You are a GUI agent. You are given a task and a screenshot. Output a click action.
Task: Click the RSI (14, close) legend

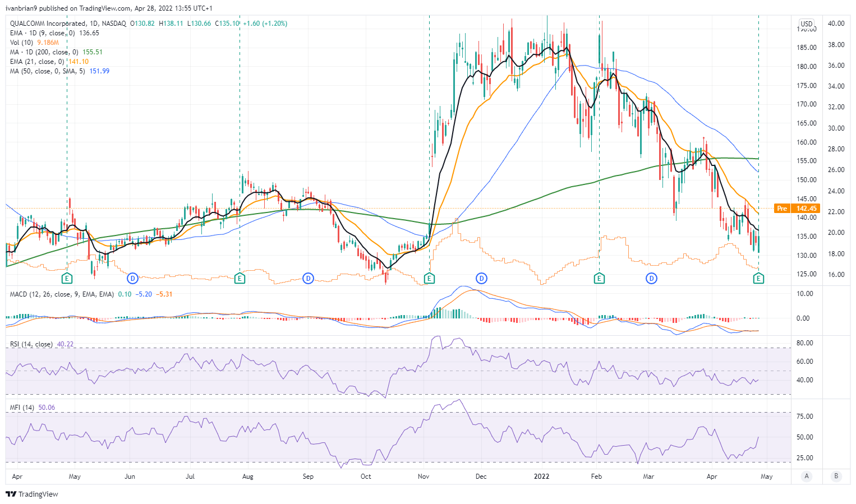point(42,344)
